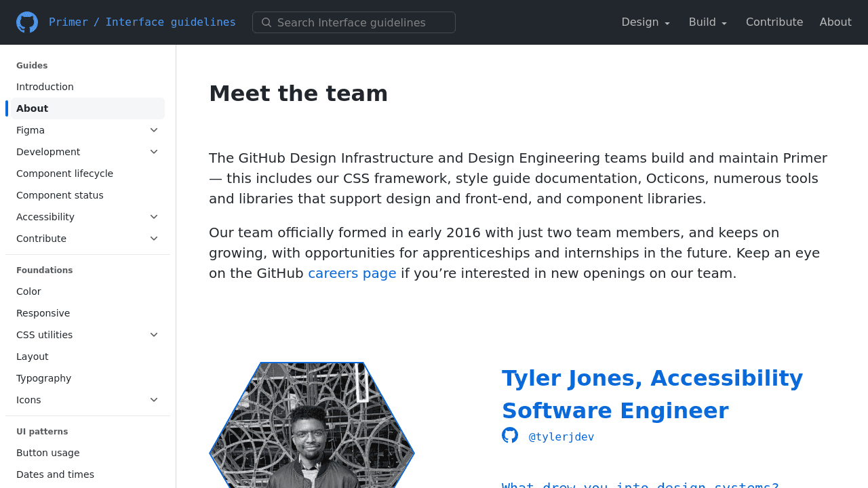The height and width of the screenshot is (488, 868).
Task: Open the Accessibility sidebar link
Action: [x=45, y=217]
